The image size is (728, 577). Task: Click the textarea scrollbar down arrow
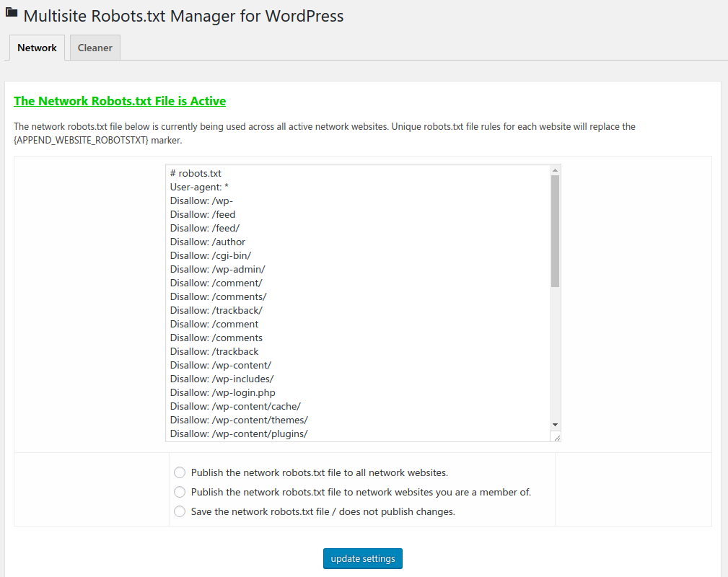[x=555, y=424]
